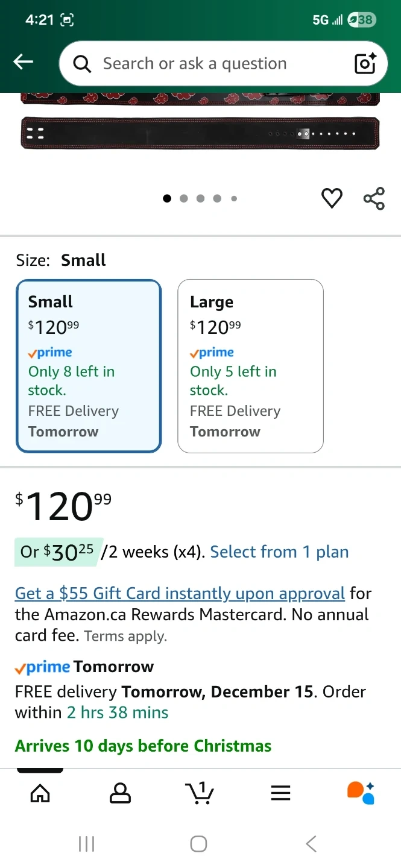This screenshot has height=868, width=401.
Task: Open the hamburger menu tab
Action: 280,793
